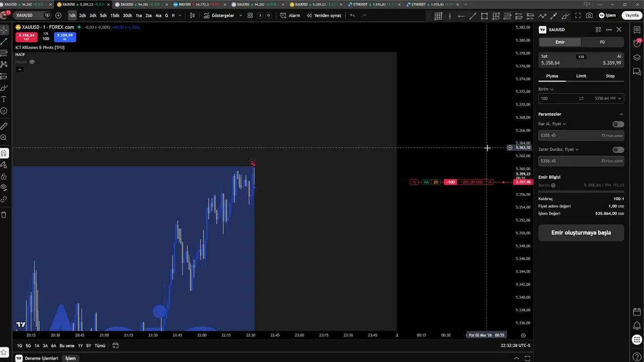
Task: Select the 6A date range
Action: [53, 345]
